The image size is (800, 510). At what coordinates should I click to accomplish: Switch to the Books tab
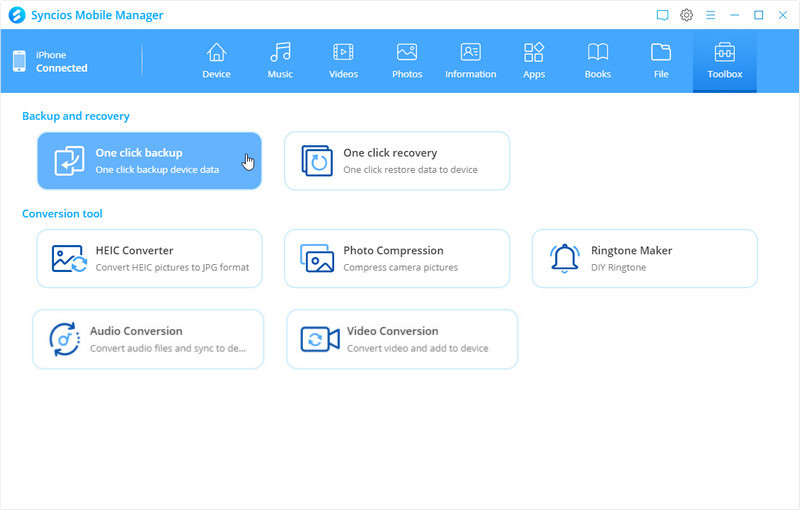[x=597, y=61]
